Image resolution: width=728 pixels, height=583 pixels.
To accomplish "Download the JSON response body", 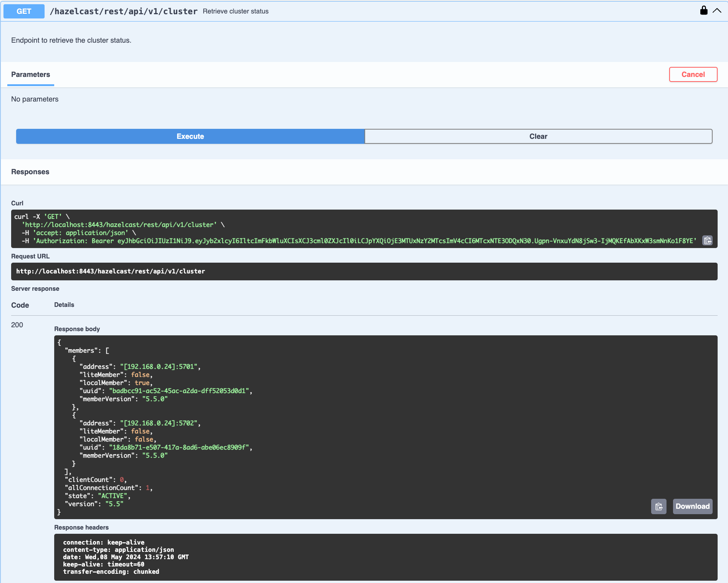I will pos(692,506).
